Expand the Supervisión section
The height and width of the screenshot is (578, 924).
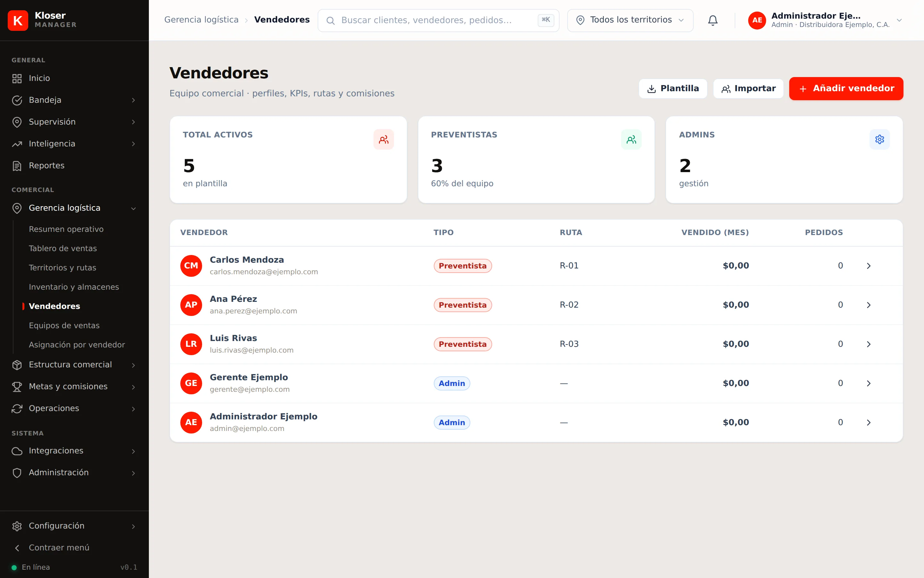tap(74, 122)
